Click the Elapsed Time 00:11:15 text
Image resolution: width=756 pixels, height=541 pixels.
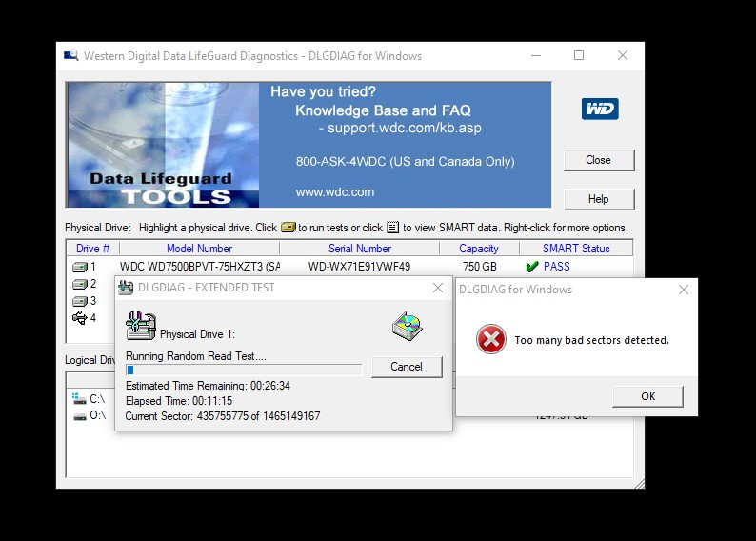179,401
